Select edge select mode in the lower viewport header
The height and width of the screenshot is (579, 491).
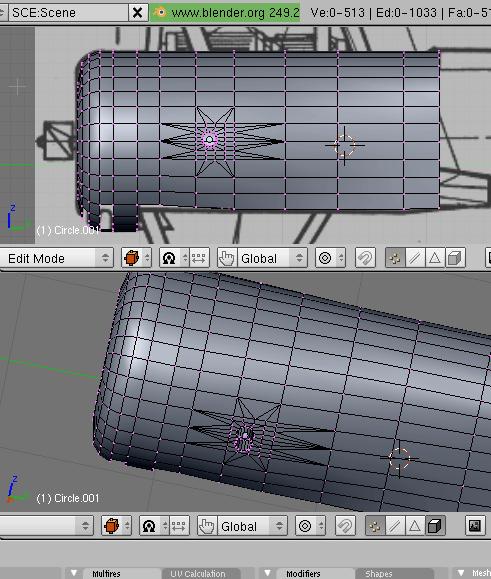point(395,525)
